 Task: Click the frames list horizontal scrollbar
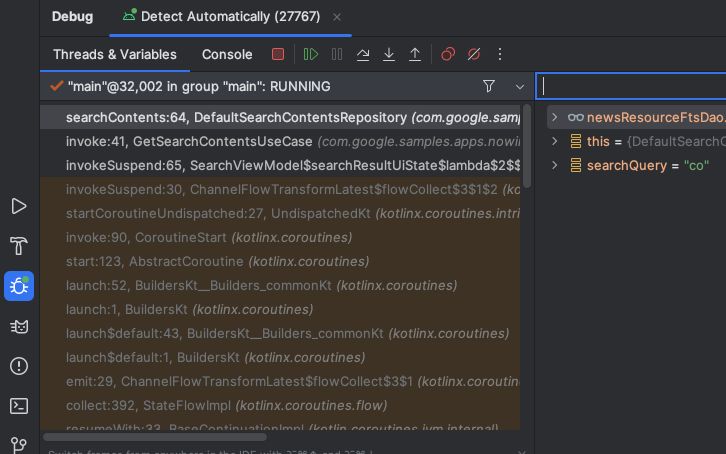point(155,437)
